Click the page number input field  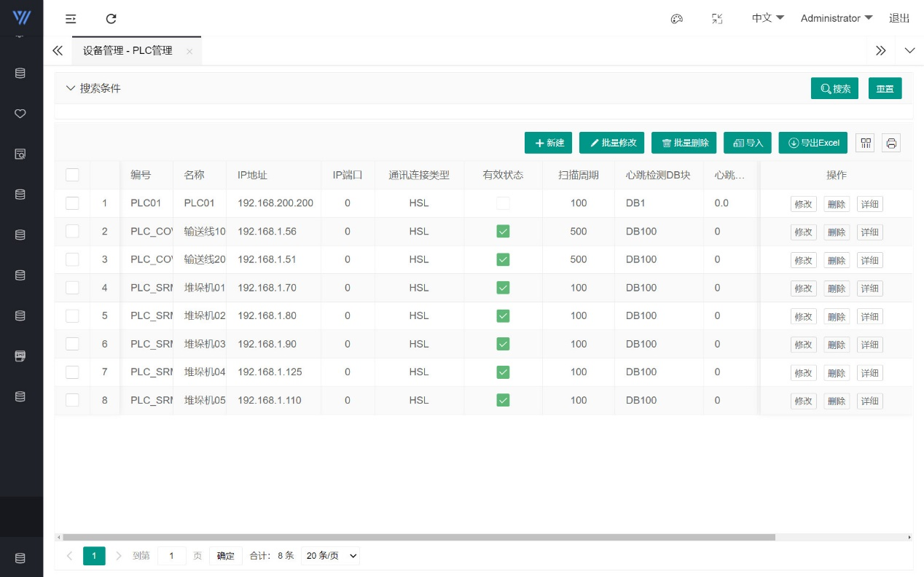click(x=172, y=556)
